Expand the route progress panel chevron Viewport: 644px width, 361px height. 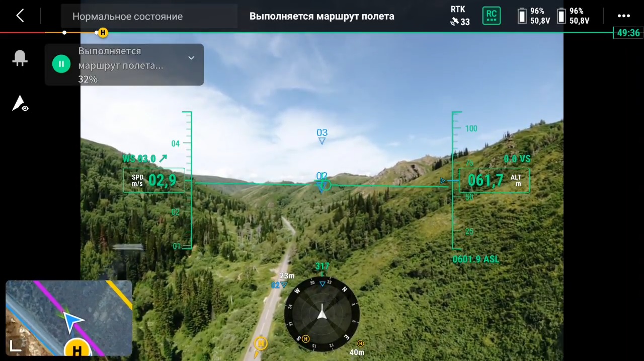coord(191,58)
